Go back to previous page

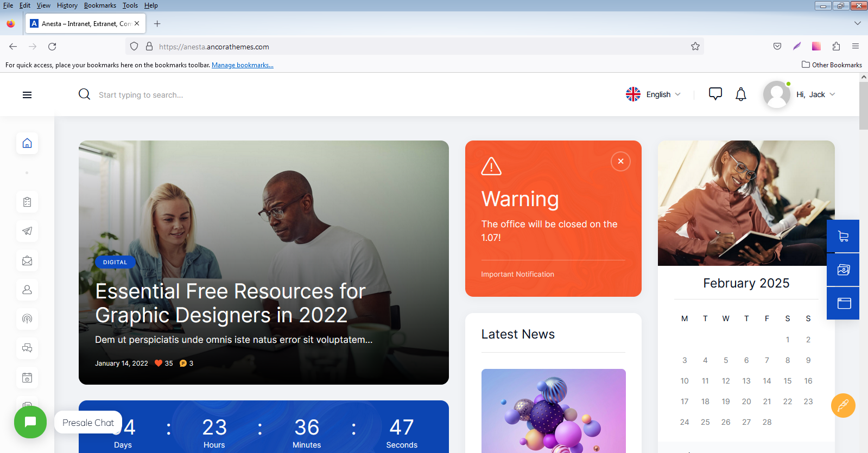tap(13, 47)
